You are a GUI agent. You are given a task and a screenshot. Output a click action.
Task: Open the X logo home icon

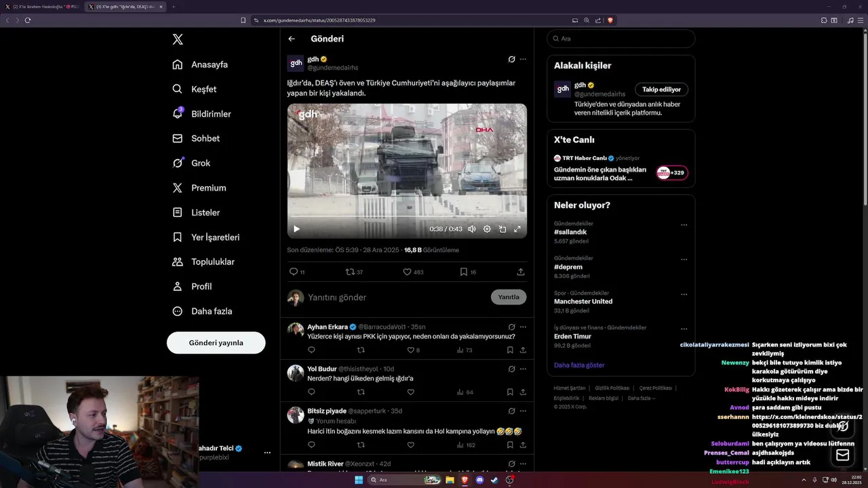coord(178,39)
